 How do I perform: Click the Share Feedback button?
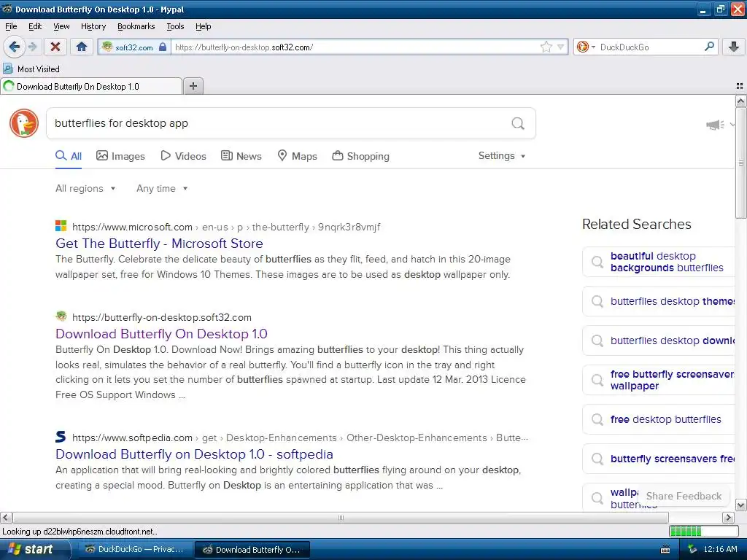click(x=684, y=496)
